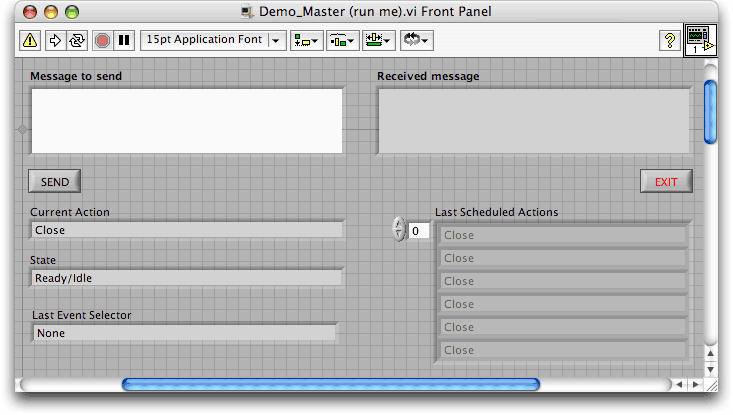Screen dimensions: 733x415
Task: Click the red EXIT button
Action: (666, 181)
